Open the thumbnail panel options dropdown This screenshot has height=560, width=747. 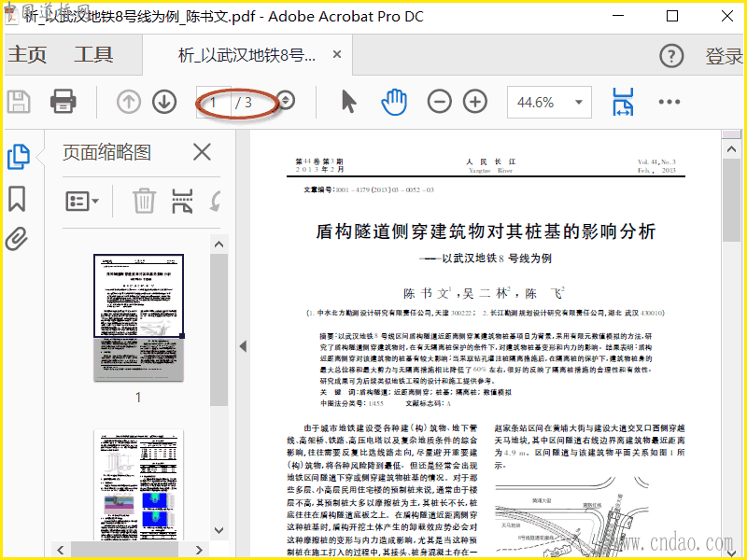click(x=82, y=201)
